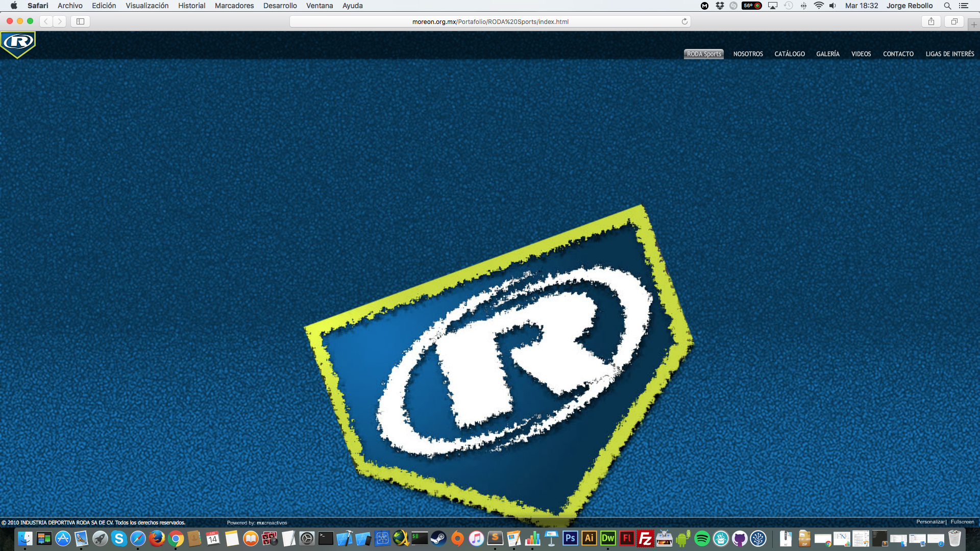Open the GitHub Desktop app in the Dock
The image size is (980, 551).
(x=740, y=538)
